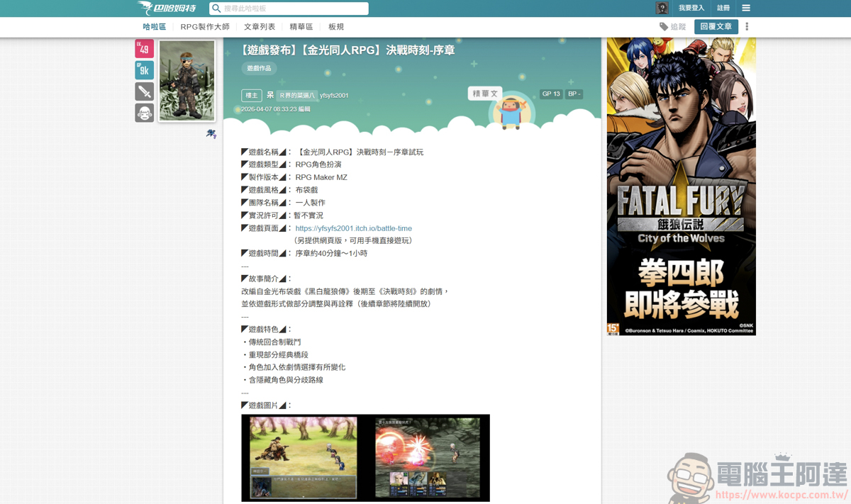Viewport: 851px width, 504px height.
Task: Open the Fatal Fury advertisement banner
Action: pos(681,186)
